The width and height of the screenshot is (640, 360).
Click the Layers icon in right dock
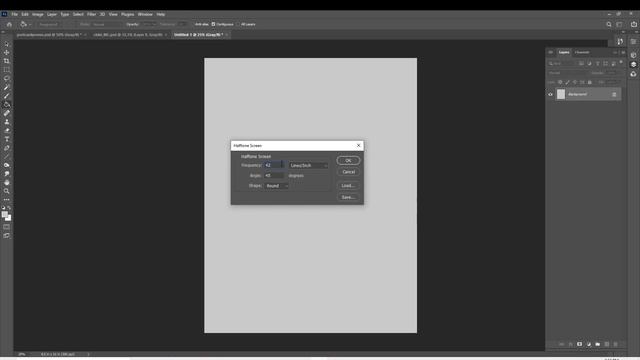633,64
